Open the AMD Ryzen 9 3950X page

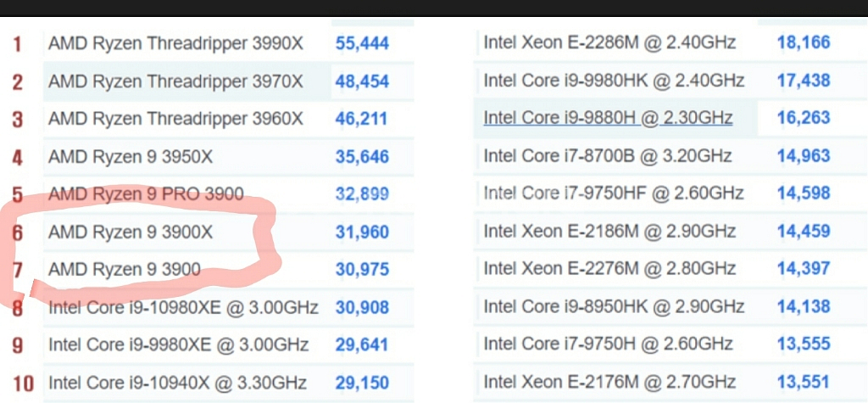pyautogui.click(x=131, y=157)
